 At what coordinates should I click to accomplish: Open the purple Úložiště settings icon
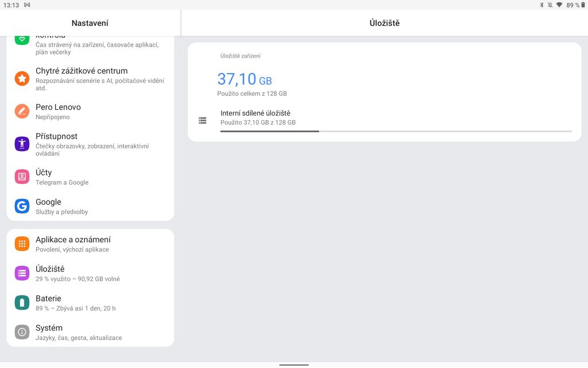tap(21, 273)
